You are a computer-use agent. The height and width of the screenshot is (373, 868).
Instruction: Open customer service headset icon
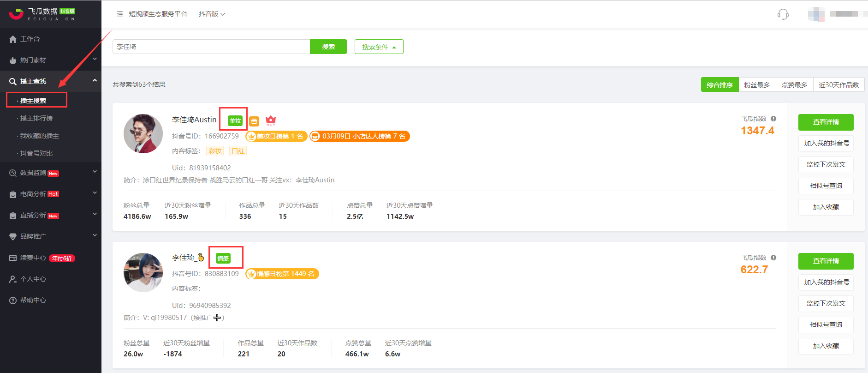coord(783,14)
